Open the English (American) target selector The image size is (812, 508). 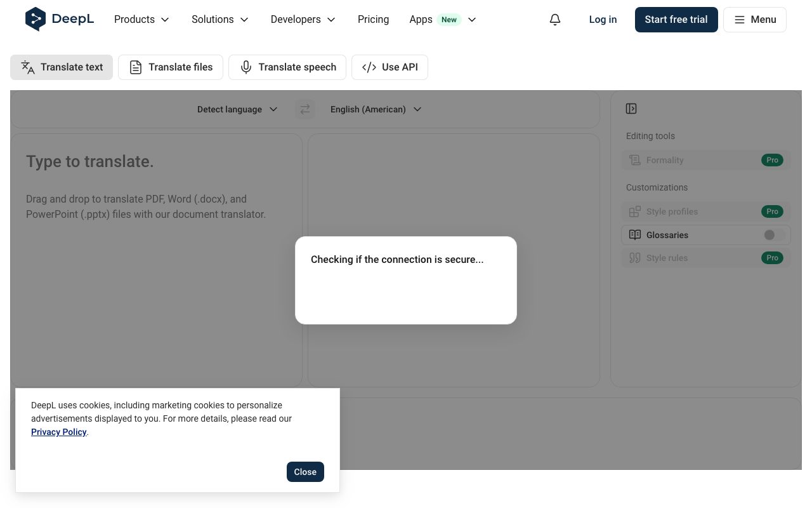(376, 109)
